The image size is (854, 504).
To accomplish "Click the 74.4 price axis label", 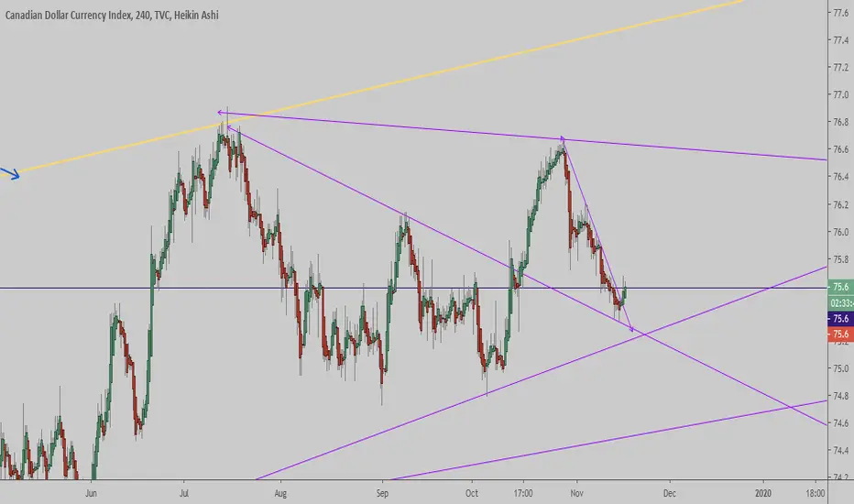I will (x=841, y=451).
